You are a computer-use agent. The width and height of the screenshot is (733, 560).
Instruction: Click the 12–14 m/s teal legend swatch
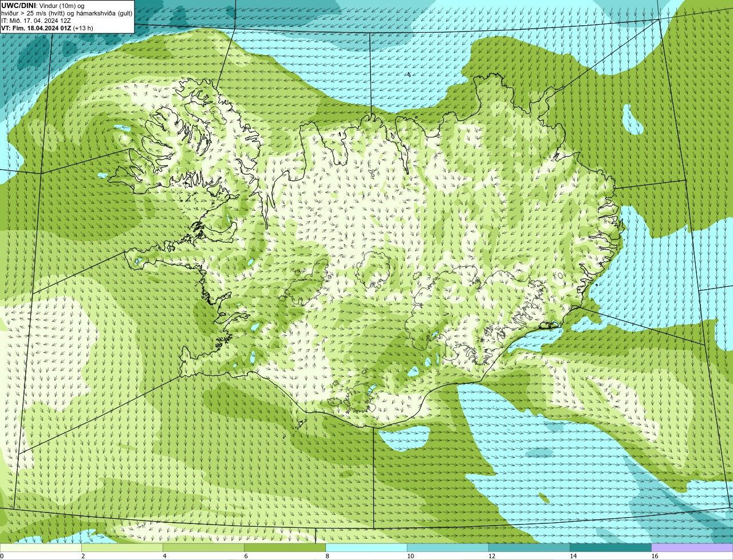click(529, 547)
